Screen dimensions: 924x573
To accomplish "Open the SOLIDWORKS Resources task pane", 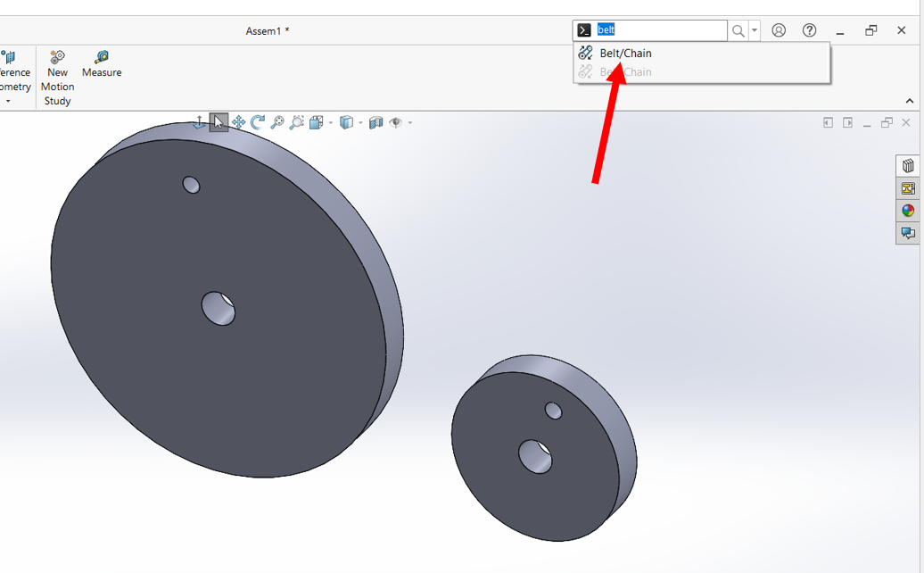I will tap(907, 165).
